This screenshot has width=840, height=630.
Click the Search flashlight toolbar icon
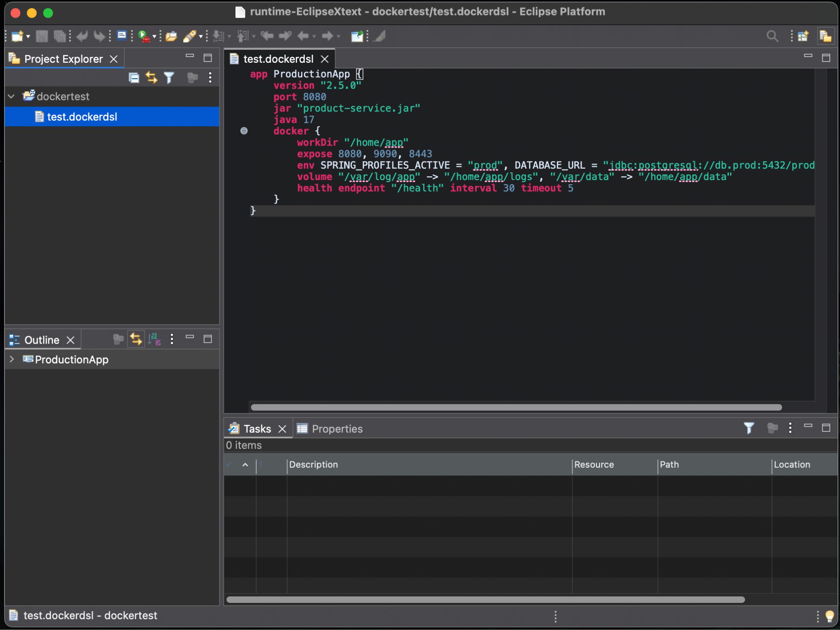pos(189,36)
